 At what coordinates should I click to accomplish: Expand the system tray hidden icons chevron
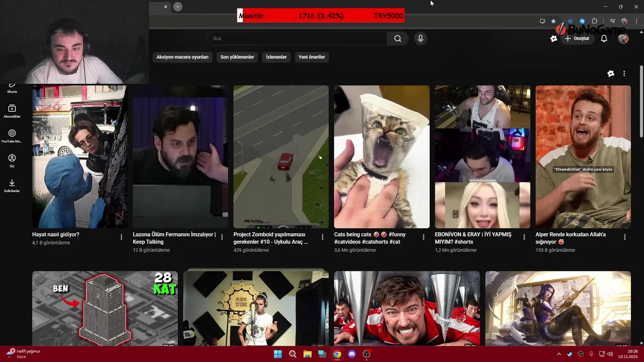558,354
